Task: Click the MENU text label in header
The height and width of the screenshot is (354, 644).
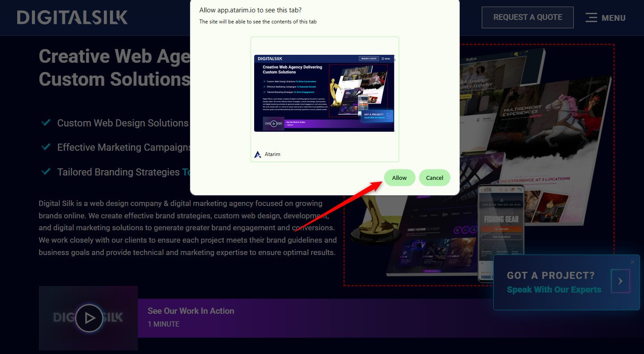Action: [614, 18]
